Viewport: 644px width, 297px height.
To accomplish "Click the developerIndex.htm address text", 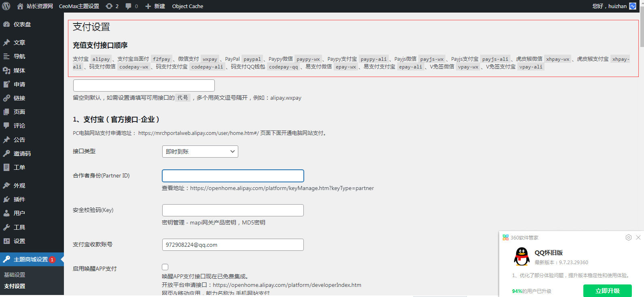I will 287,285.
